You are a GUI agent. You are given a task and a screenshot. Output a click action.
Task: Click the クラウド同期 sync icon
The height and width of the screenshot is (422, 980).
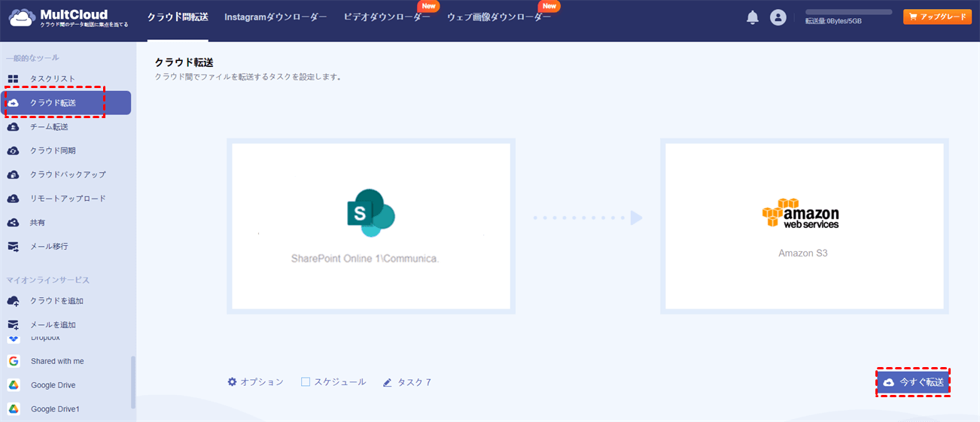(13, 150)
